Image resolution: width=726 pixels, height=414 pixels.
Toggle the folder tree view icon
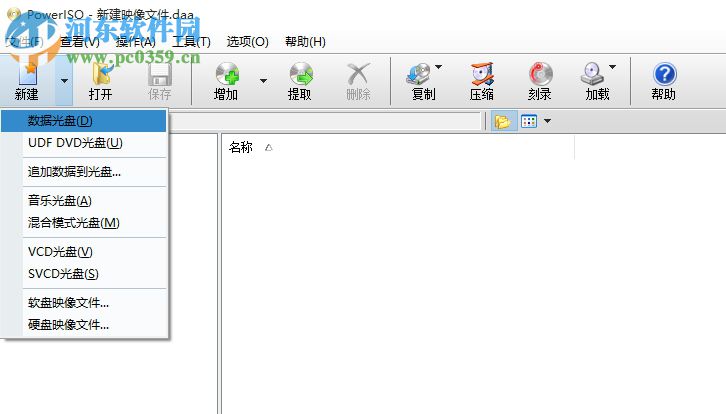coord(503,121)
